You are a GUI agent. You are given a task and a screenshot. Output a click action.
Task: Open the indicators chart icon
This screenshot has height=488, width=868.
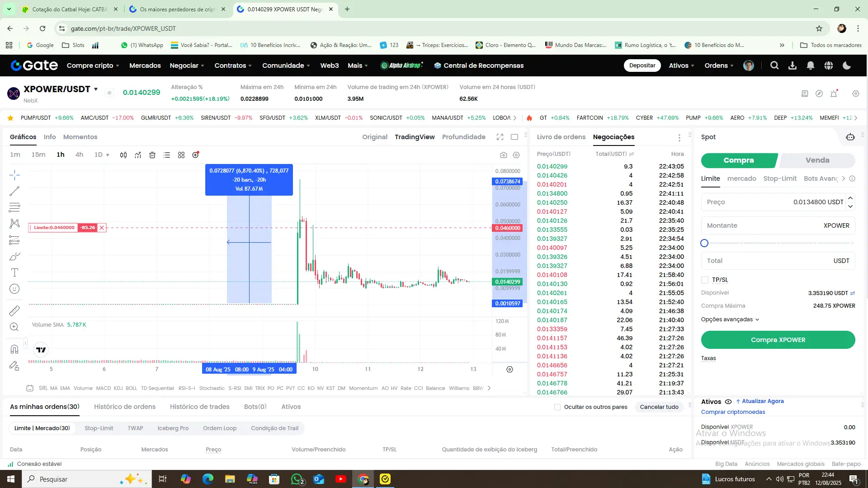pyautogui.click(x=138, y=155)
